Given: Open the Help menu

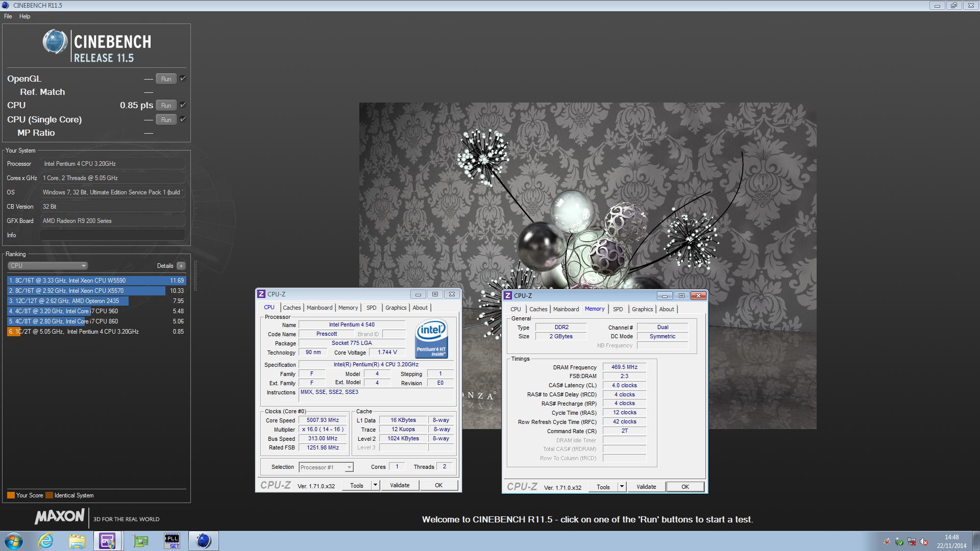Looking at the screenshot, I should (x=24, y=16).
